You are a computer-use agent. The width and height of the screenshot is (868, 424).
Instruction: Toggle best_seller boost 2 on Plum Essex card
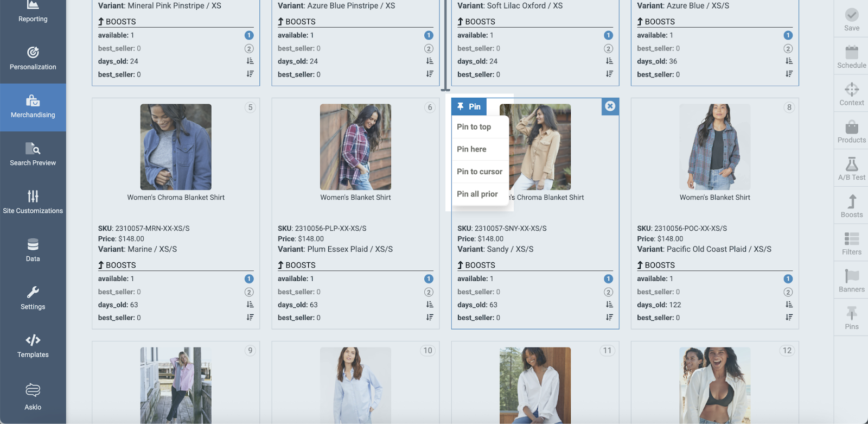429,292
